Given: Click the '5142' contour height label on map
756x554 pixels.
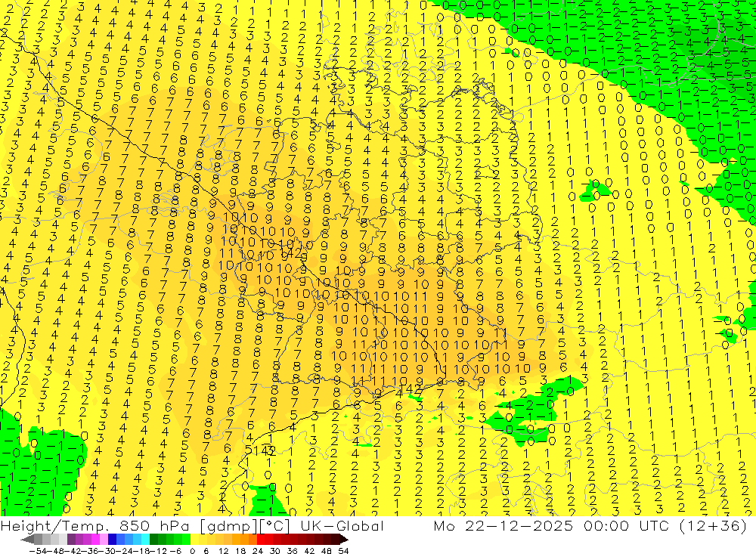Looking at the screenshot, I should point(260,450).
